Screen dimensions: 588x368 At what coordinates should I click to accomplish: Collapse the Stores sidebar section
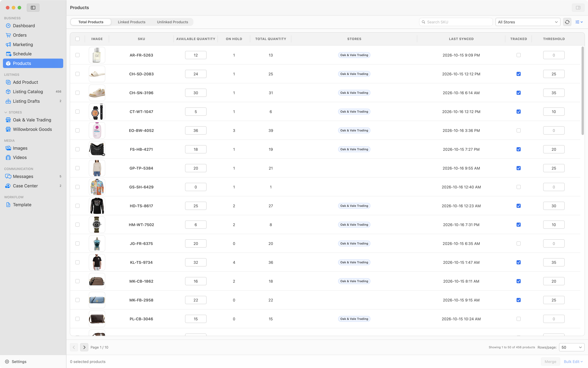tap(6, 112)
